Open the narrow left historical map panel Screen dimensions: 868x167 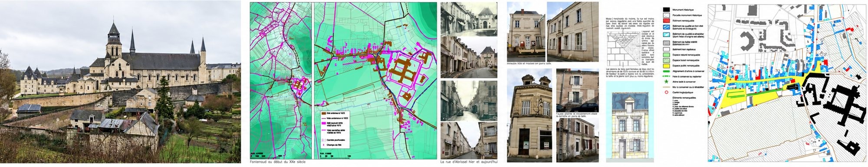coord(280,81)
